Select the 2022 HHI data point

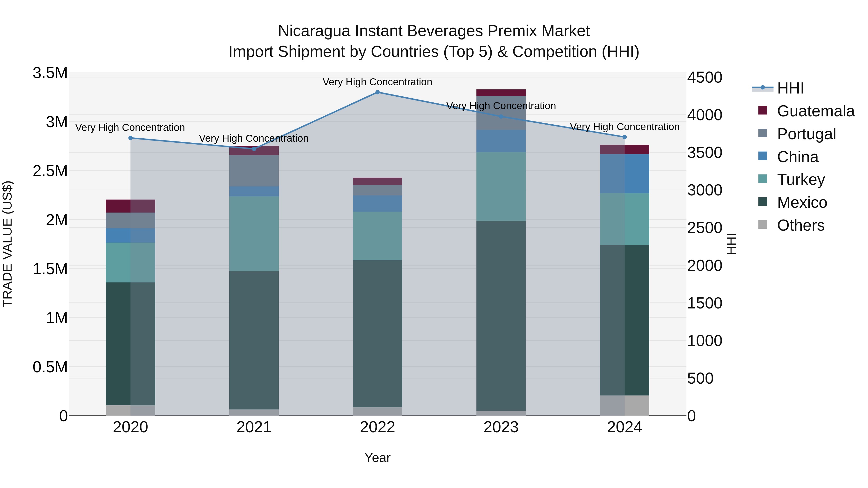377,92
